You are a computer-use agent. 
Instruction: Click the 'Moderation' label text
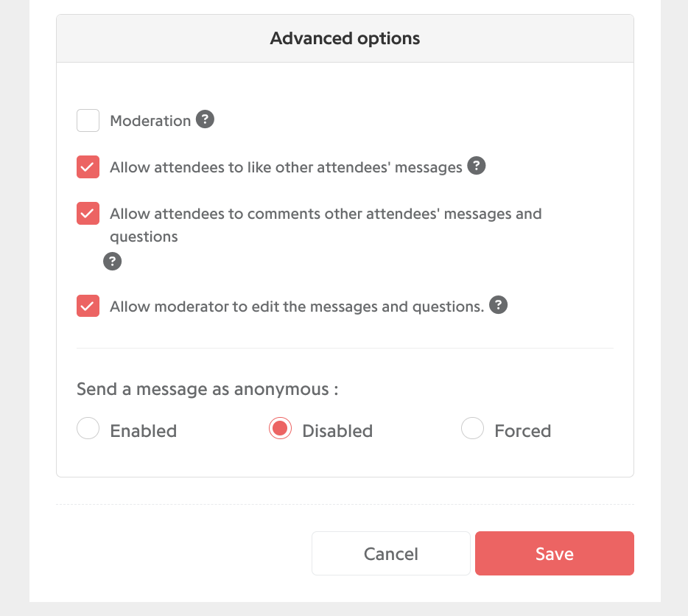150,121
